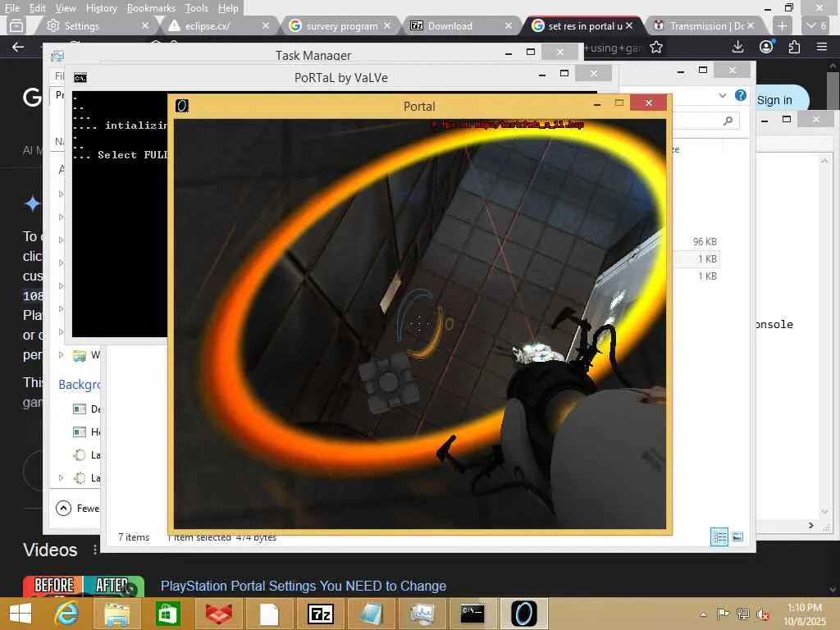This screenshot has height=630, width=840.
Task: Close the eclipse.cx tab
Action: click(266, 25)
